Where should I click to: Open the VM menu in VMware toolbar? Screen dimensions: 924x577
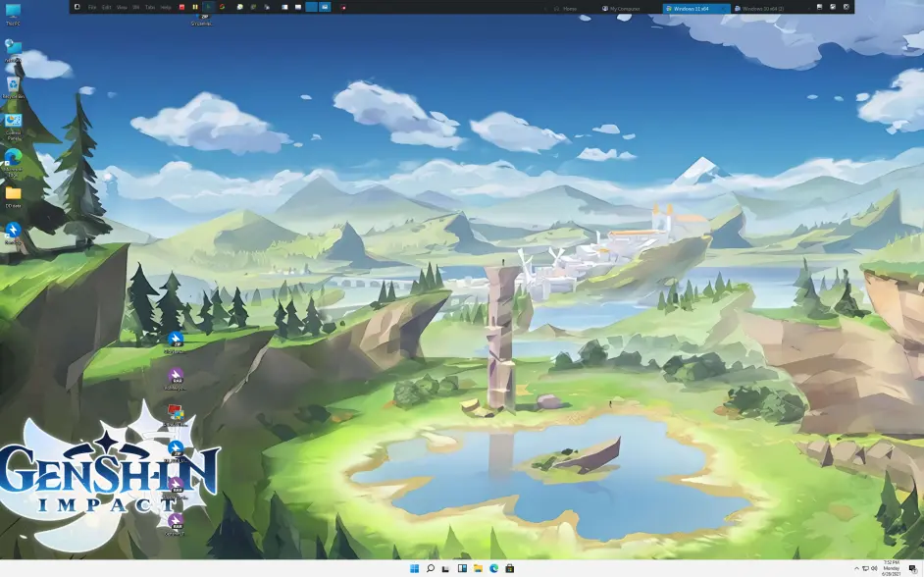(136, 7)
